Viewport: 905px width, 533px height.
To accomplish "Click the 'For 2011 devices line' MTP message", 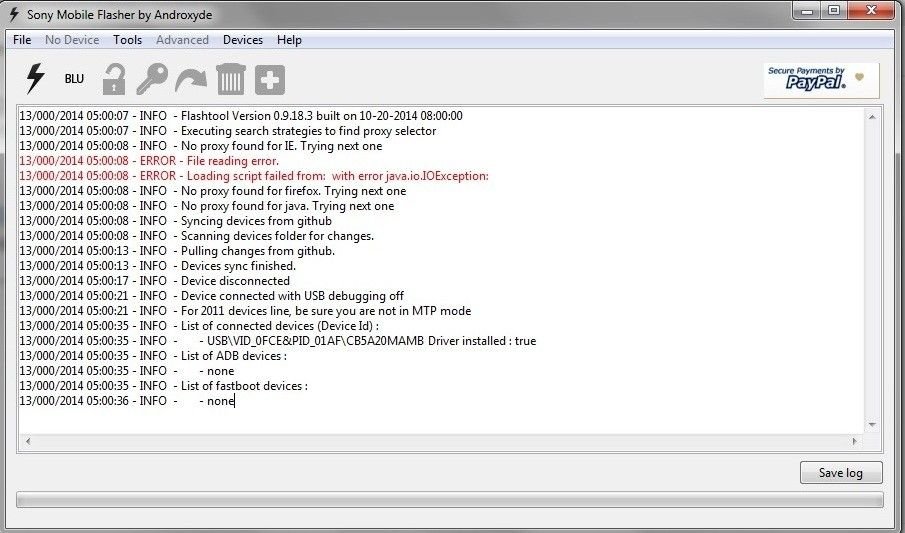I will [x=245, y=311].
